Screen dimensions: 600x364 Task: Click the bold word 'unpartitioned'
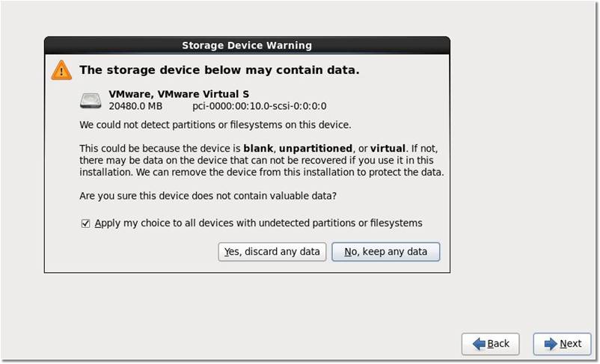coord(316,148)
